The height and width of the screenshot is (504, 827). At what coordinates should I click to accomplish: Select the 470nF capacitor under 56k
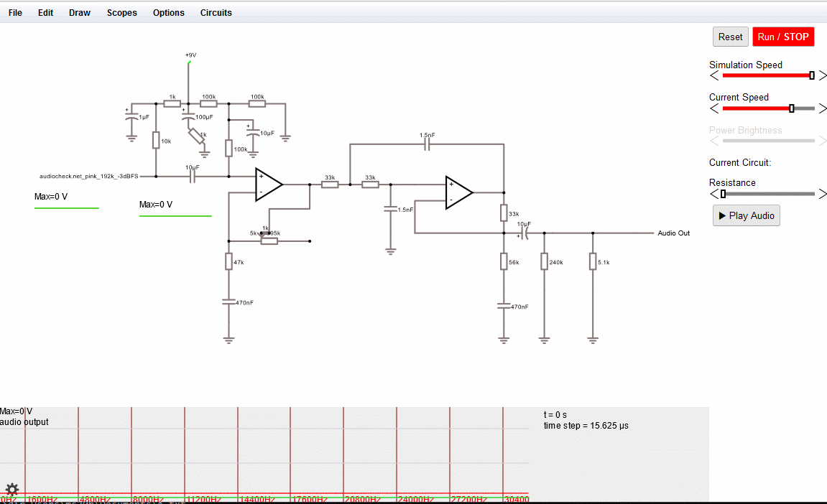504,306
